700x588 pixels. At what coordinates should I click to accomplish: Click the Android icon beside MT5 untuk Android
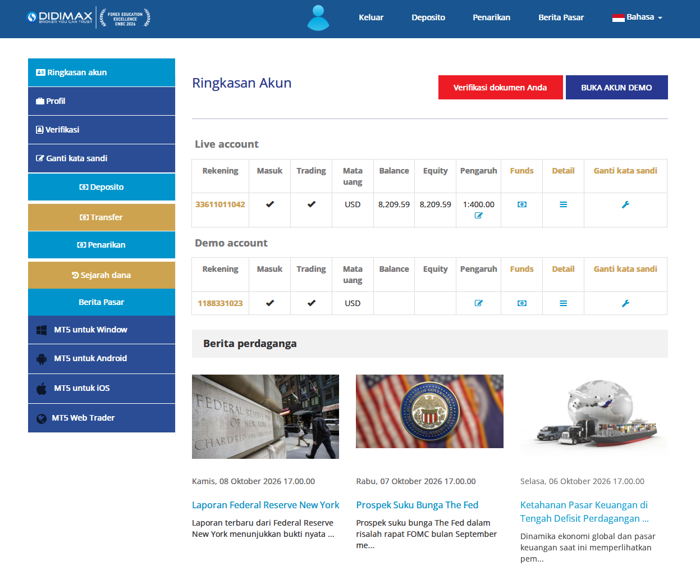[42, 359]
